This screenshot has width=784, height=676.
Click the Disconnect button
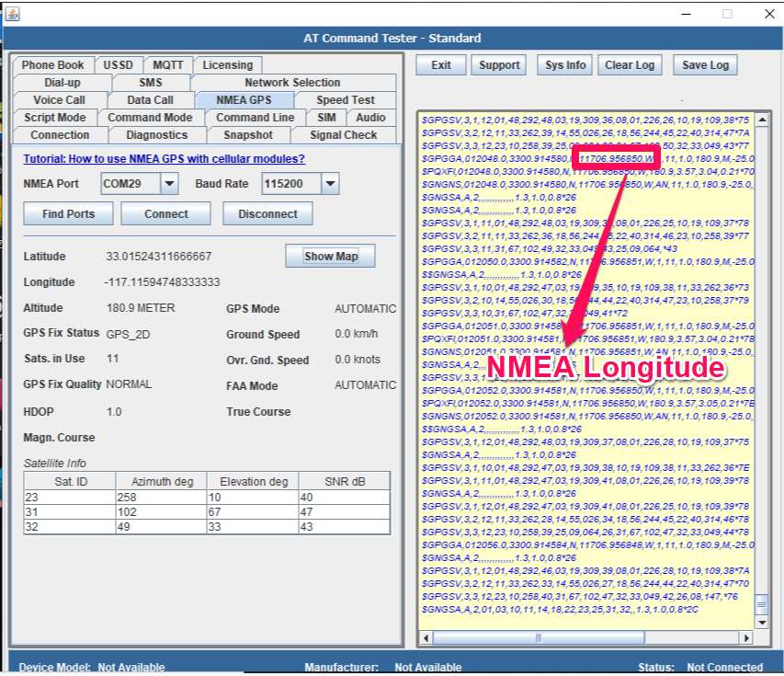[x=267, y=214]
